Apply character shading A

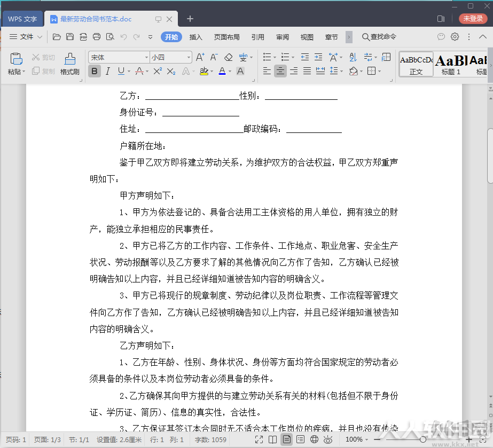240,72
